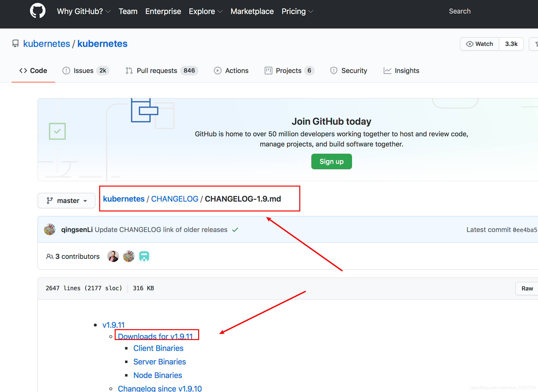The width and height of the screenshot is (538, 392).
Task: Open the CHANGELOG folder breadcrumb
Action: pos(175,199)
